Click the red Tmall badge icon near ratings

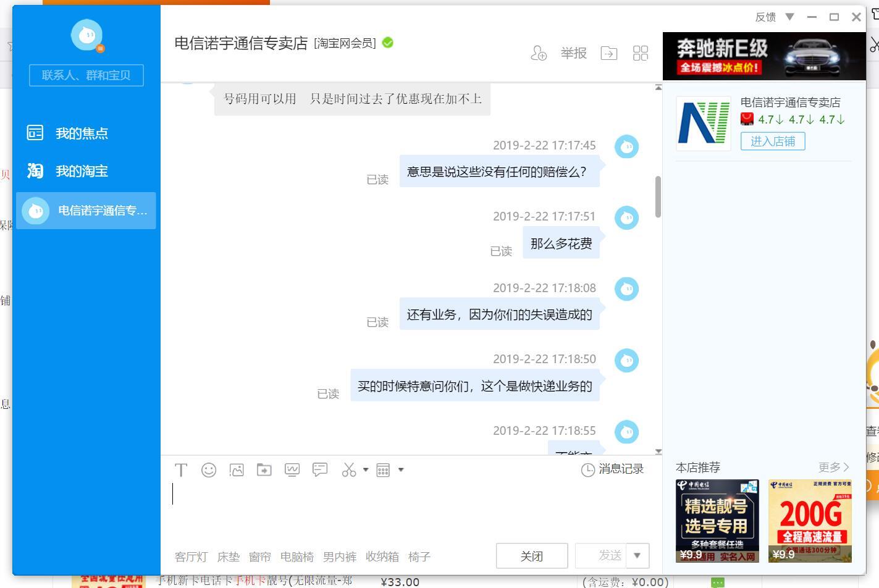(747, 119)
